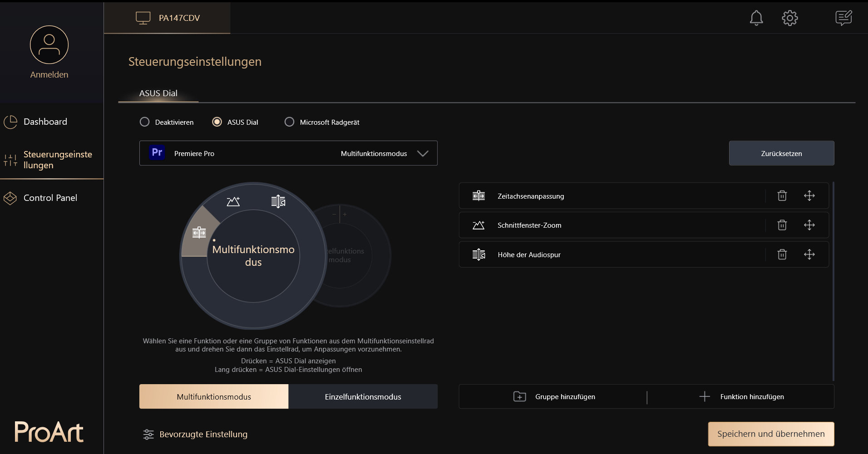Viewport: 868px width, 454px height.
Task: Delete the Schnittfenster-Zoom function
Action: point(782,225)
